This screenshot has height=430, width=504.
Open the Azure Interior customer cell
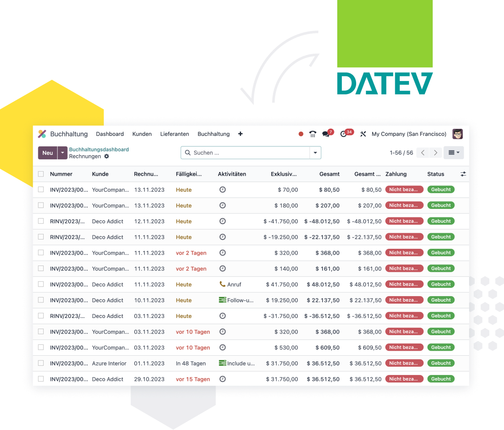tap(109, 363)
